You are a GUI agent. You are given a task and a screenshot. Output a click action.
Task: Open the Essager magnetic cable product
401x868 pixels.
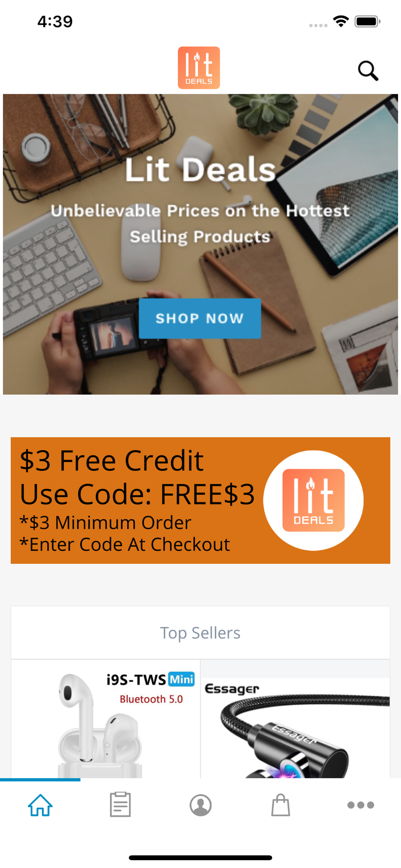(x=296, y=719)
